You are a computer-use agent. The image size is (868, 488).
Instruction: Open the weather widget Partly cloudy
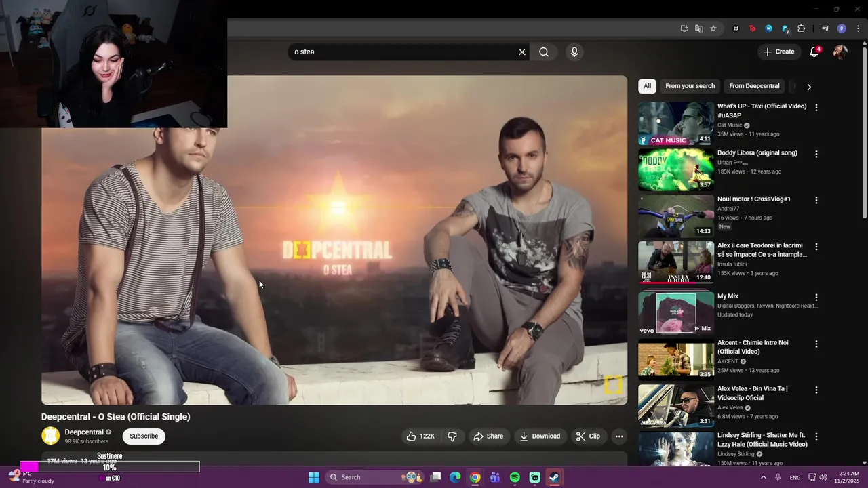31,477
